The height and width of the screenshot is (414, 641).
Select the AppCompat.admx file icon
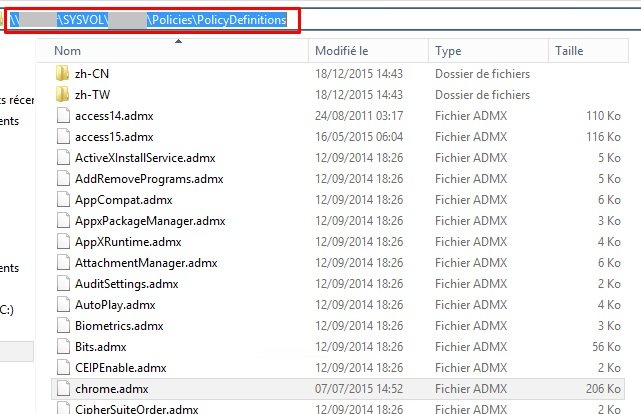point(62,200)
